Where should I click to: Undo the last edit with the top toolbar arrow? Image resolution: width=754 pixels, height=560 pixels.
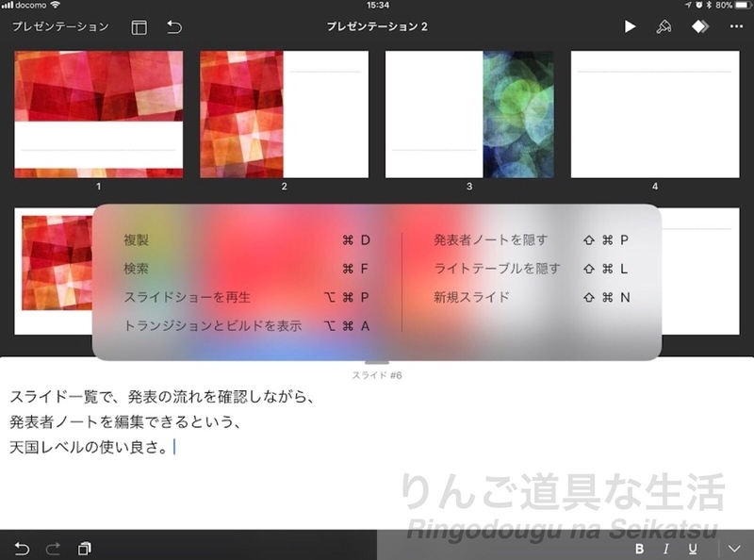[x=174, y=27]
